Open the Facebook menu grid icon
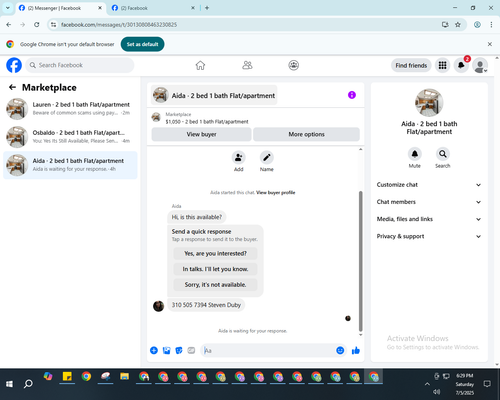The image size is (500, 400). [442, 65]
